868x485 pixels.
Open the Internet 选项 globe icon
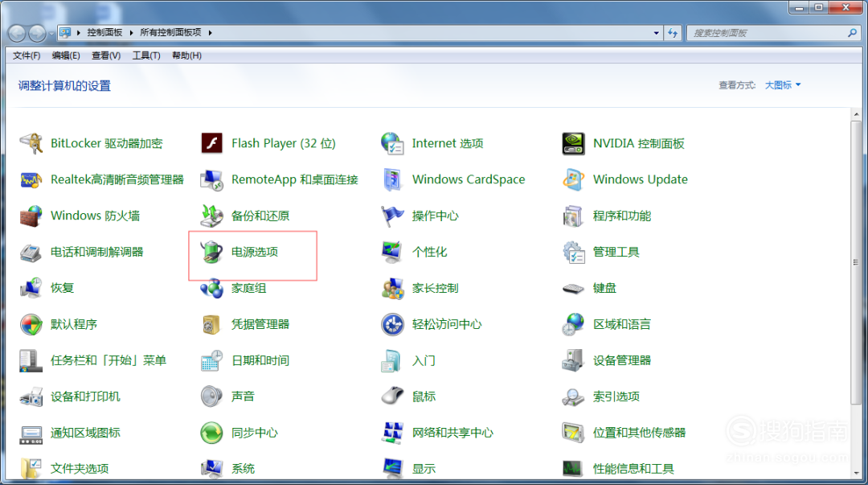click(x=392, y=143)
